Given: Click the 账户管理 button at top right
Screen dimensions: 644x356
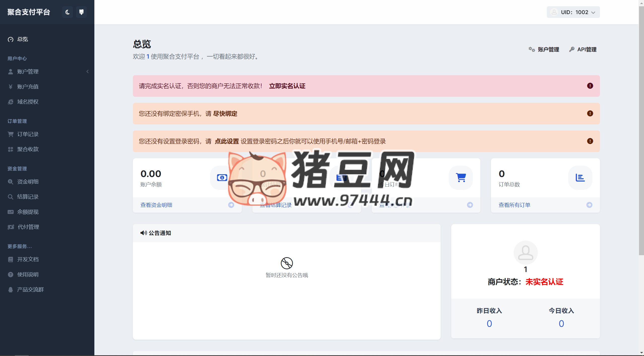Looking at the screenshot, I should click(x=544, y=50).
